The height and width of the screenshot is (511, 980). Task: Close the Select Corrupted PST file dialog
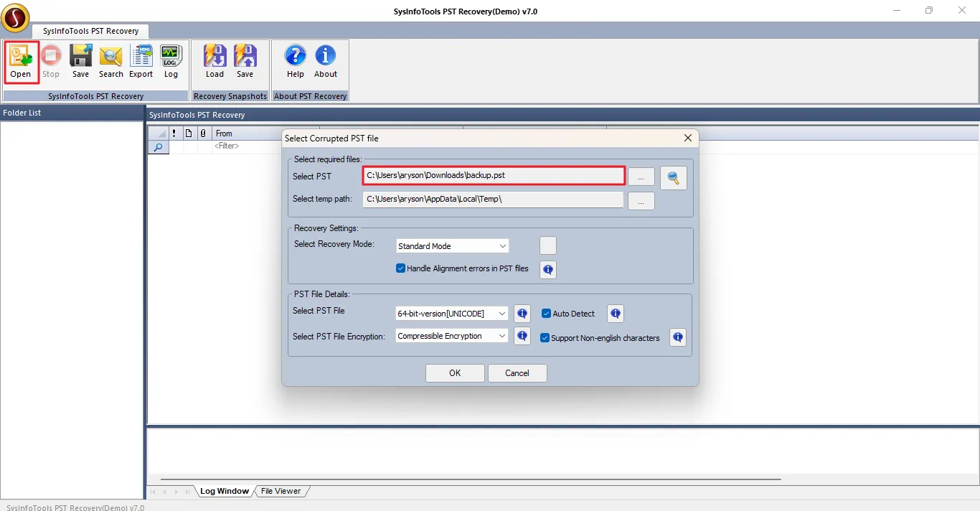[687, 138]
